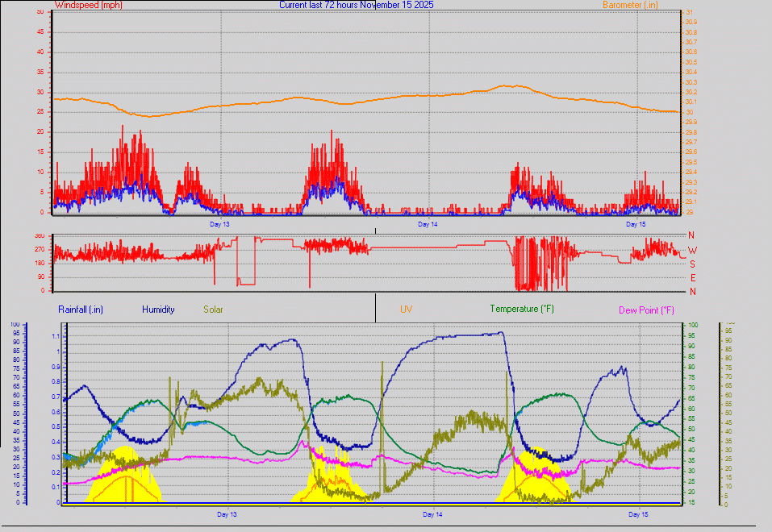Switch to Day 15 on the bottom graph
Viewport: 772px width, 532px height.
637,513
